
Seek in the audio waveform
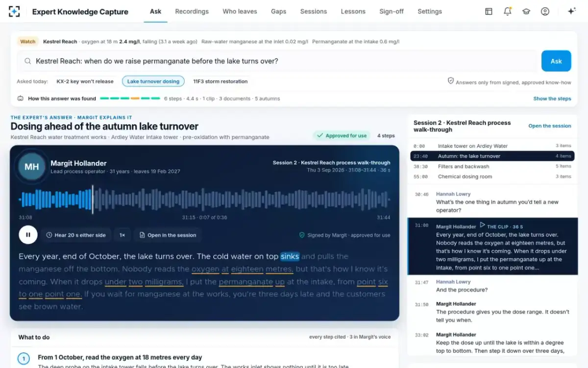204,200
